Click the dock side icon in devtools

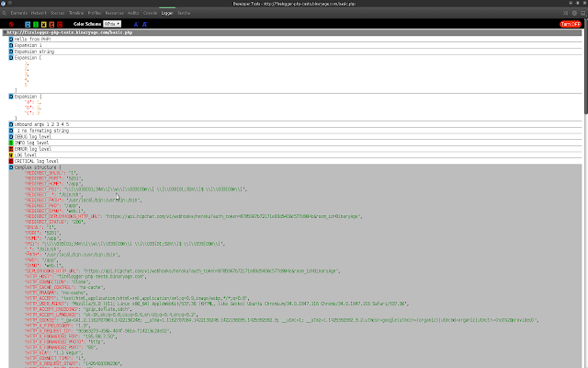click(x=582, y=13)
